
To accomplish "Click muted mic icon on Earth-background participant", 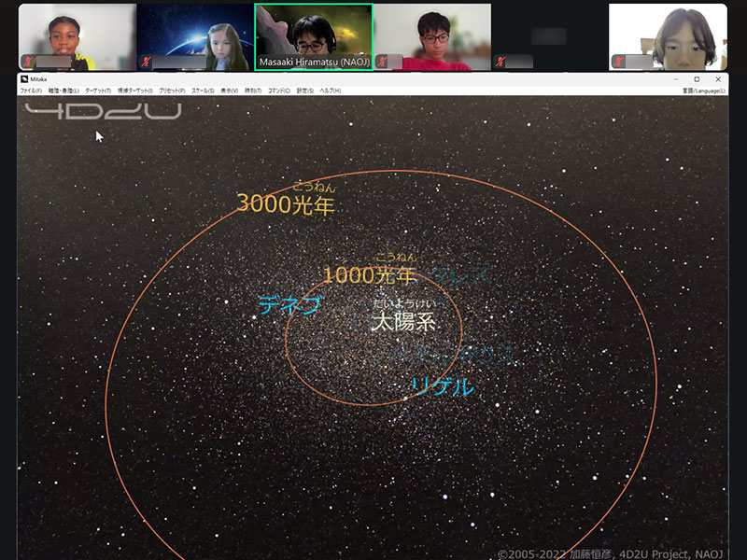I will coord(147,62).
